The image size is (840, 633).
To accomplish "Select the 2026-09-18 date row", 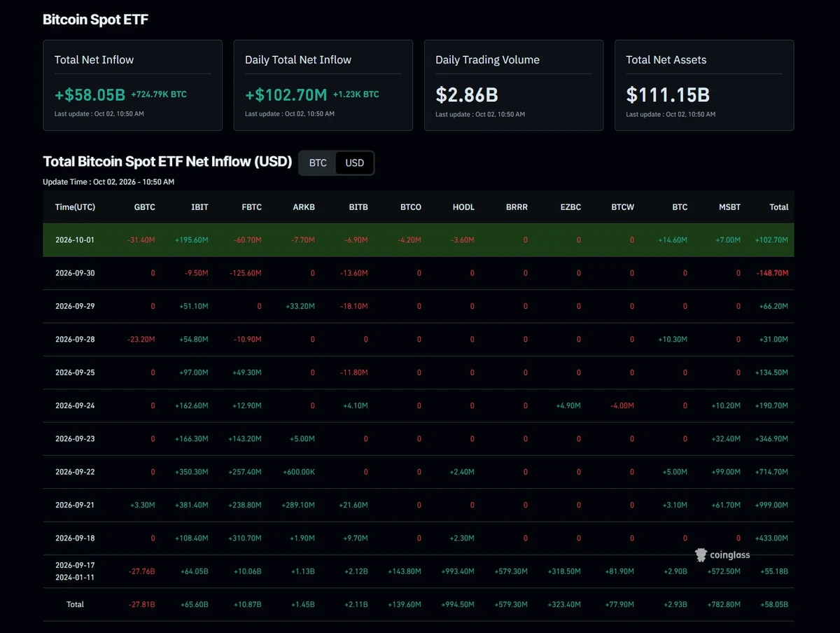I will 419,538.
